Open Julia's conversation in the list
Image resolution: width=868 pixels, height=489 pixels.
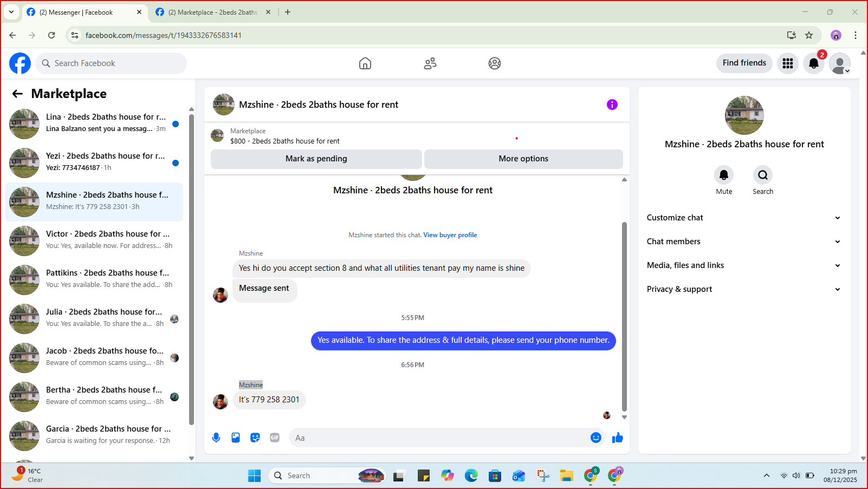tap(94, 319)
